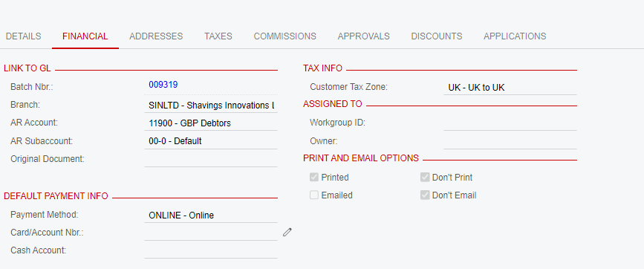Click the Original Document label
This screenshot has height=269, width=644.
tap(48, 159)
